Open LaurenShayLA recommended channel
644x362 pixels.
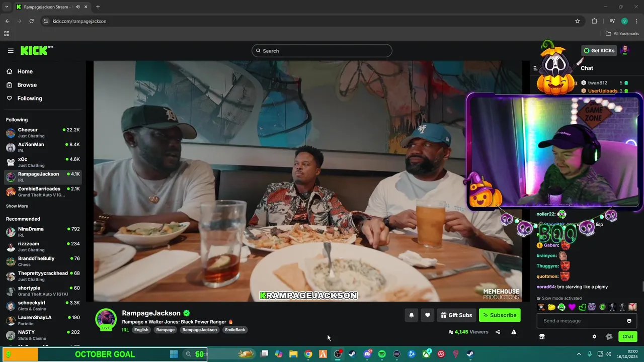pos(43,320)
